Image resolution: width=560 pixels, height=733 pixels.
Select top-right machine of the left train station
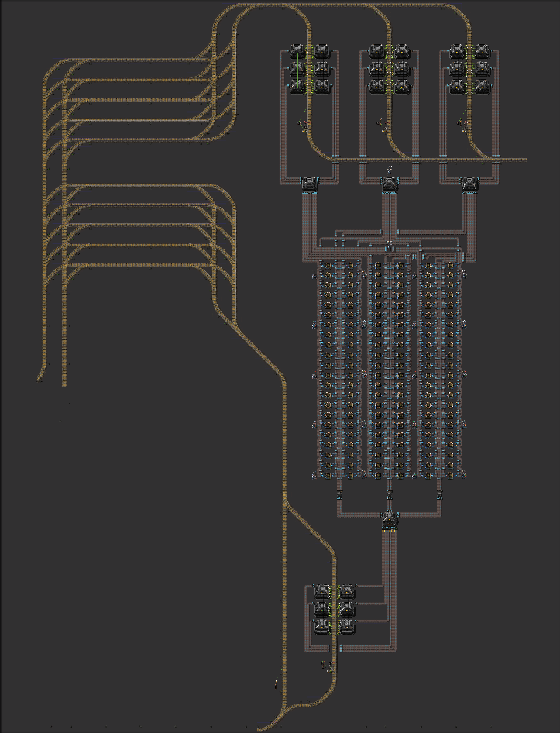pos(321,51)
